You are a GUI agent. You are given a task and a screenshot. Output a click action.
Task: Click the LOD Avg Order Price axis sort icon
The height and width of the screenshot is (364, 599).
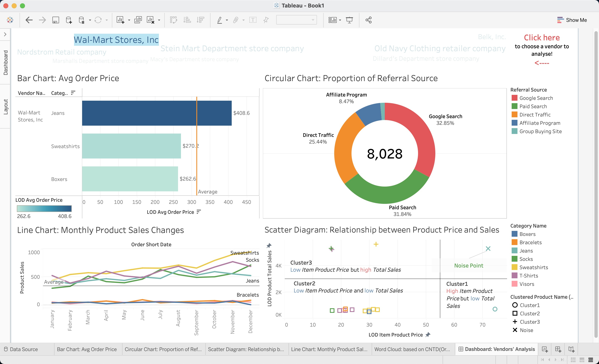click(x=199, y=212)
